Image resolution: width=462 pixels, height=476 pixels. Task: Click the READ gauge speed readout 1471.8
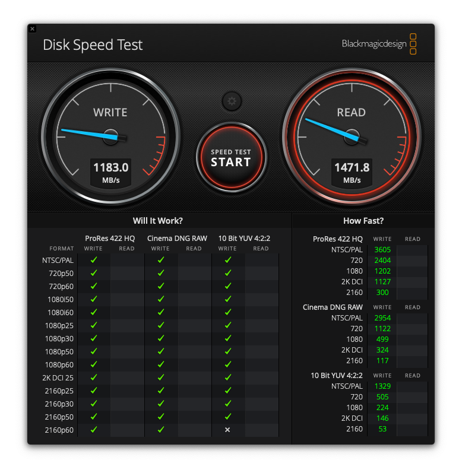coord(352,167)
